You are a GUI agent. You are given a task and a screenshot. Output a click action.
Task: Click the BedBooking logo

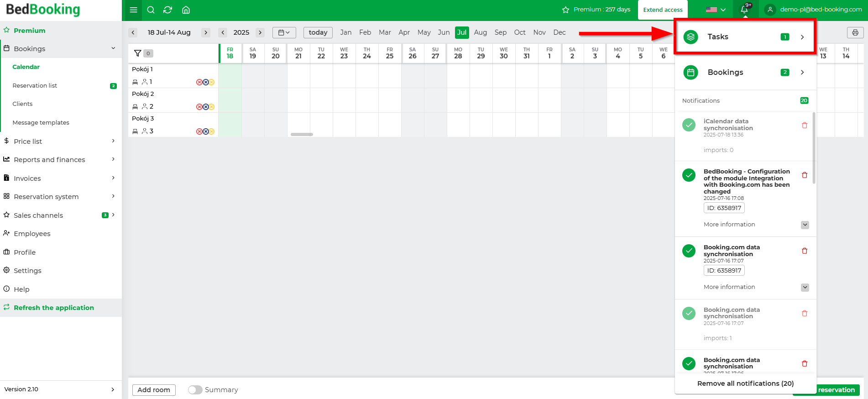click(43, 10)
